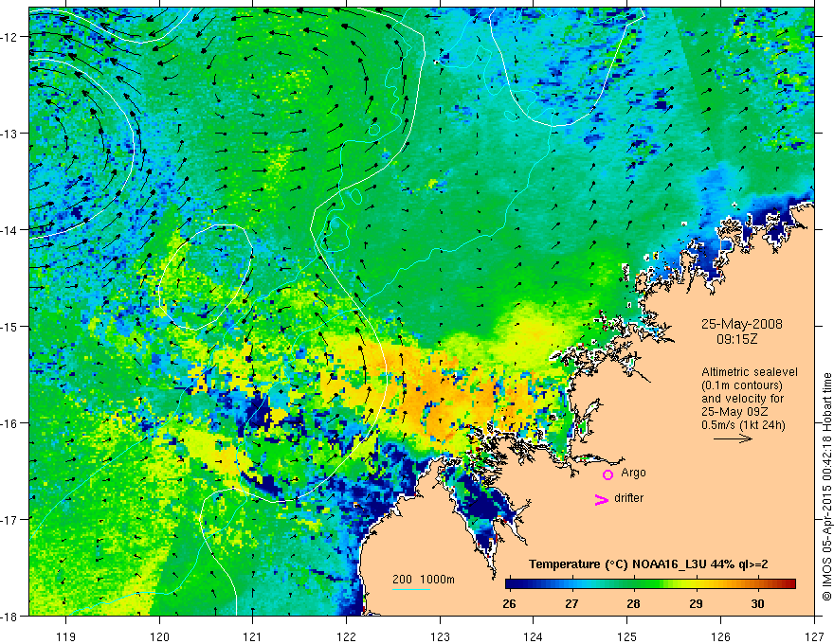Image resolution: width=834 pixels, height=644 pixels.
Task: Click the 'Temperature (°C) NOAA16_L3U 44% ql>=2' title
Action: point(648,564)
